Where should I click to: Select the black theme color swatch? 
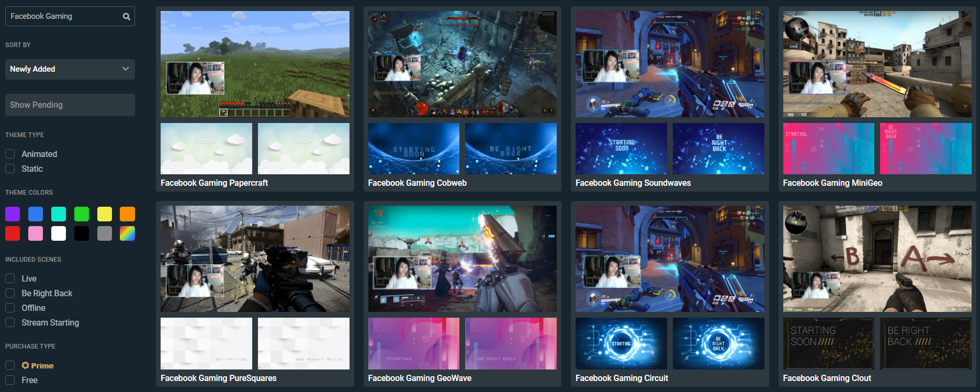click(82, 233)
